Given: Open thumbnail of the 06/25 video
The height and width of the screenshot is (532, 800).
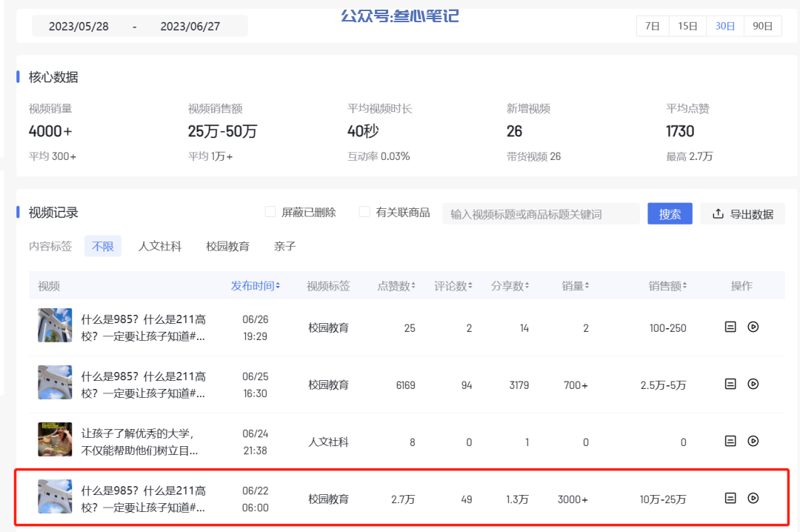Looking at the screenshot, I should [55, 382].
